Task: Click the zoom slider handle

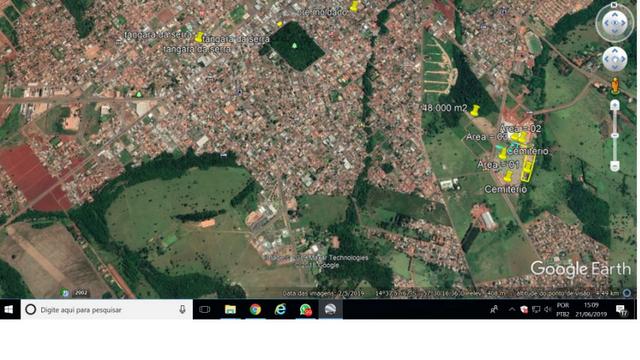Action: tap(615, 136)
